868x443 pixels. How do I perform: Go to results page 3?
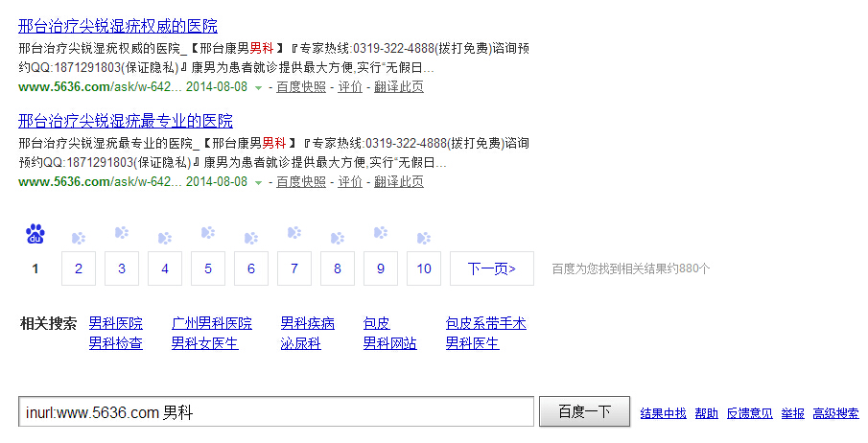122,268
